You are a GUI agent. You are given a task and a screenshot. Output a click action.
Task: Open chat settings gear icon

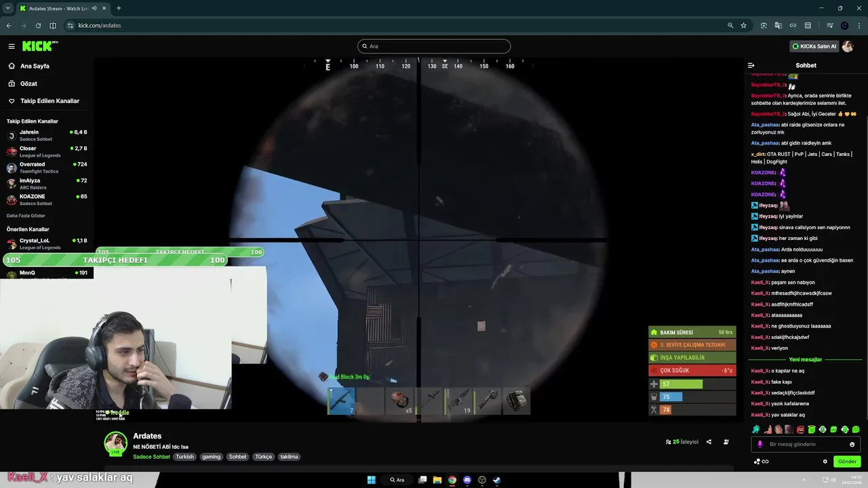click(x=825, y=462)
